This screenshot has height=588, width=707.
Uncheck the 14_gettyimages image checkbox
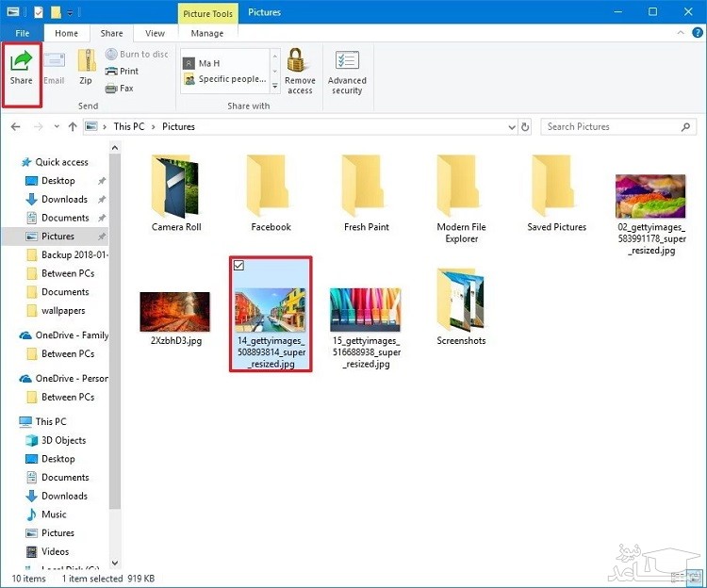[x=239, y=267]
